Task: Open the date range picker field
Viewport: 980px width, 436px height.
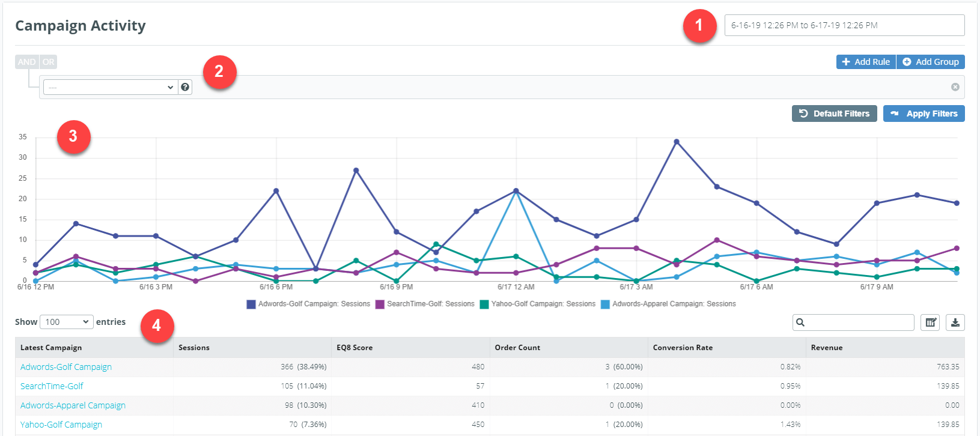Action: click(844, 25)
